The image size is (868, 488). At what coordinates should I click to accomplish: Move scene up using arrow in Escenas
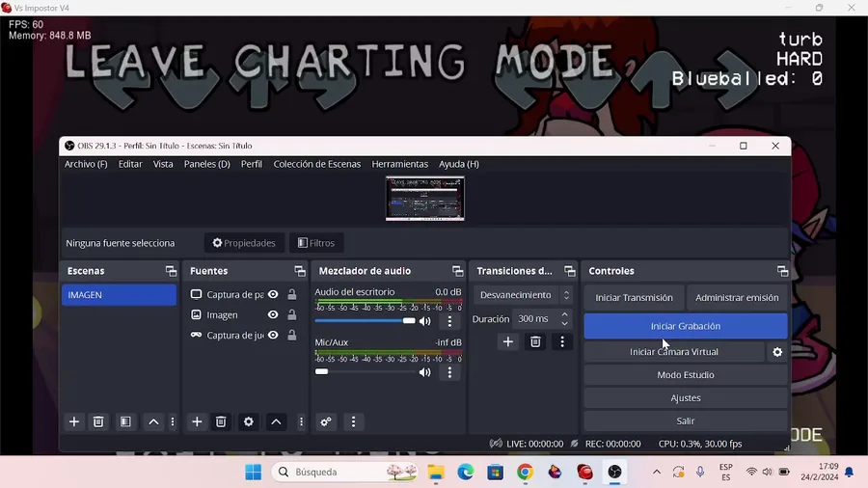click(153, 421)
